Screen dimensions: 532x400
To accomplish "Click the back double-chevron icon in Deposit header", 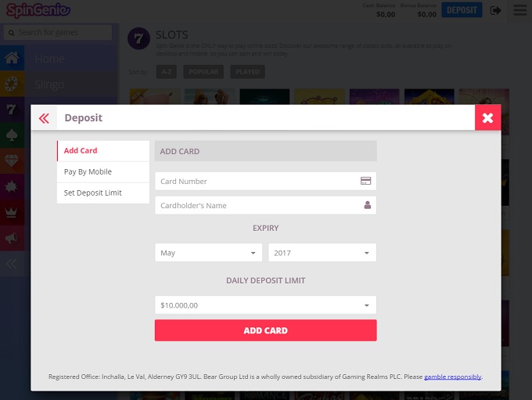I will [x=44, y=118].
